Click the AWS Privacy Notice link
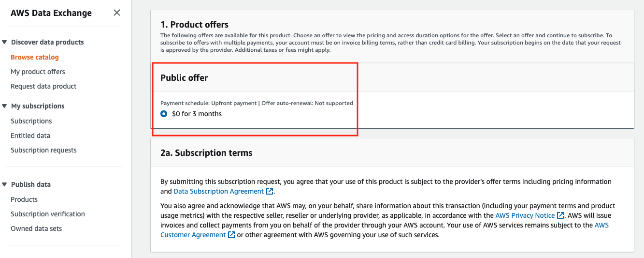Image resolution: width=644 pixels, height=258 pixels. [x=525, y=215]
